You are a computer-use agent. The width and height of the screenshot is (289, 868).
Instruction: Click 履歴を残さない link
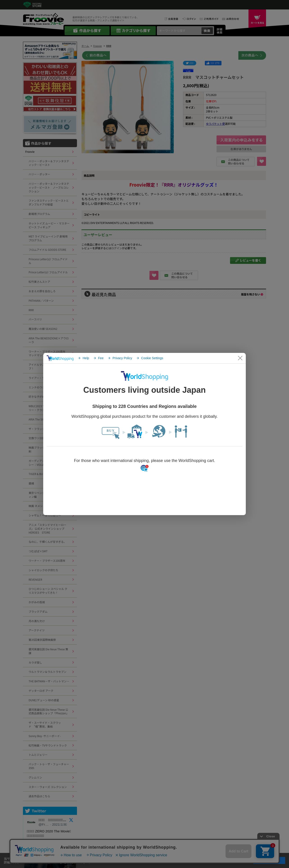[x=252, y=295]
